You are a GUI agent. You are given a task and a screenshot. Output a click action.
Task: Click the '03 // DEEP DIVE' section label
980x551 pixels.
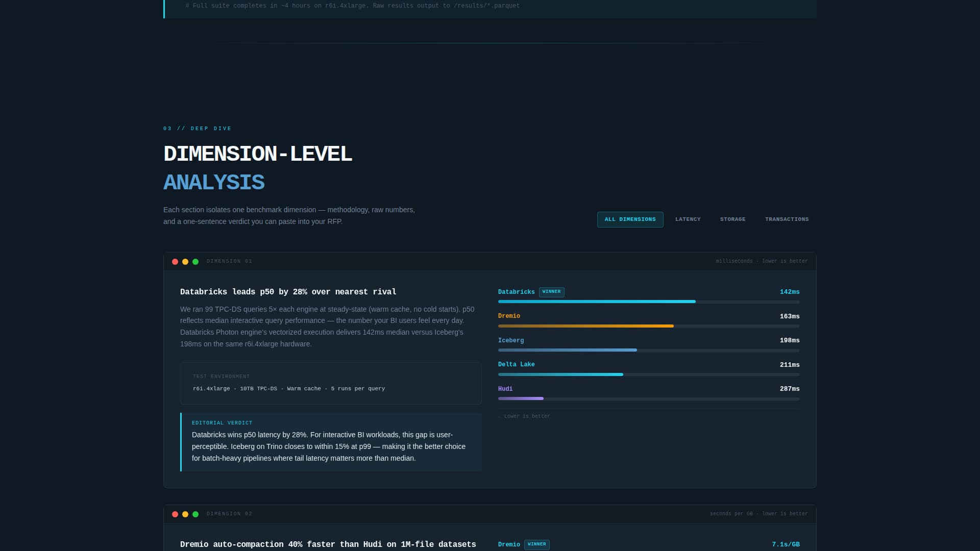click(198, 129)
